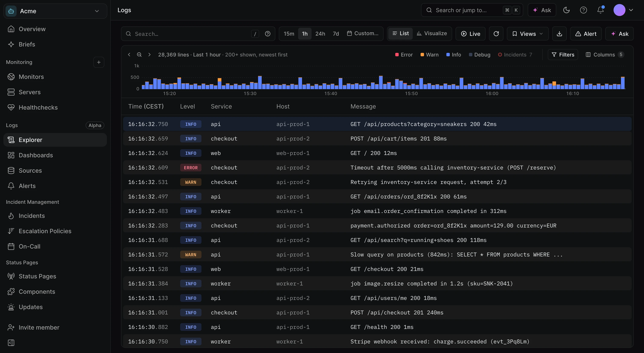Collapse the sidebar panel icon

(11, 343)
